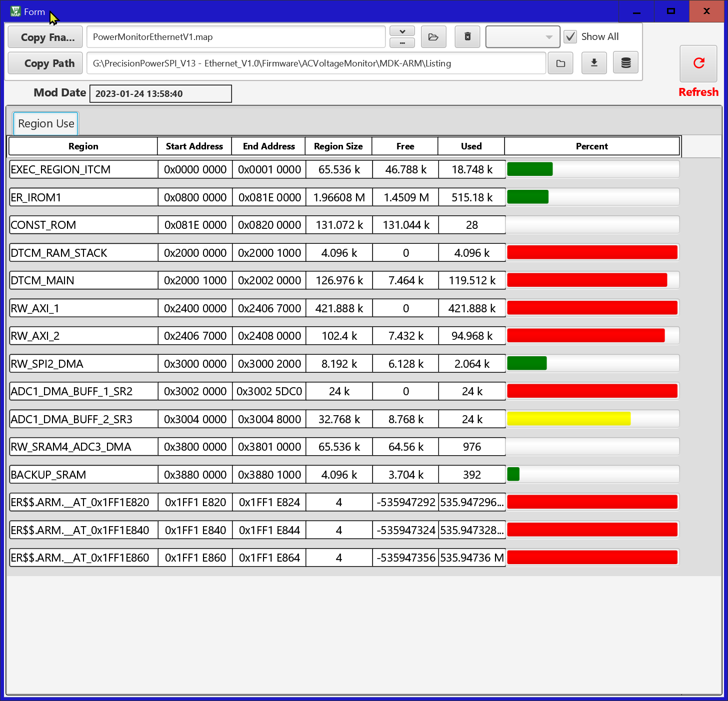Click start address 0x0800 0000
The height and width of the screenshot is (701, 728).
[x=195, y=197]
